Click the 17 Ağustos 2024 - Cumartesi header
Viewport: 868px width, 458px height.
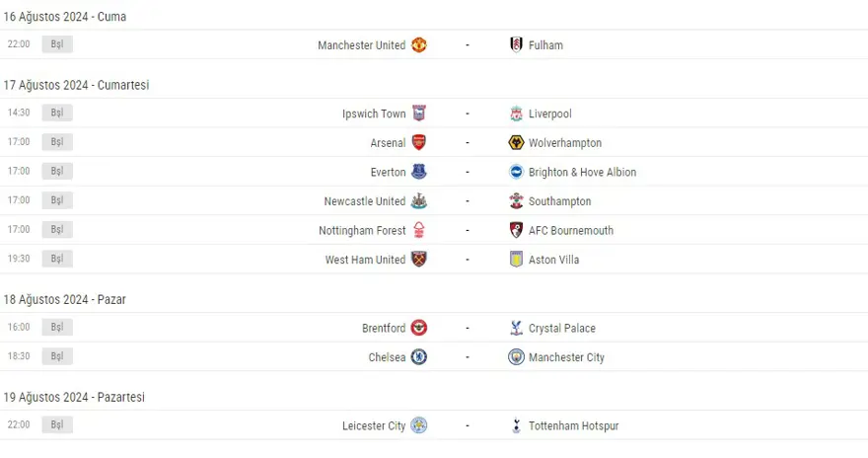[76, 86]
